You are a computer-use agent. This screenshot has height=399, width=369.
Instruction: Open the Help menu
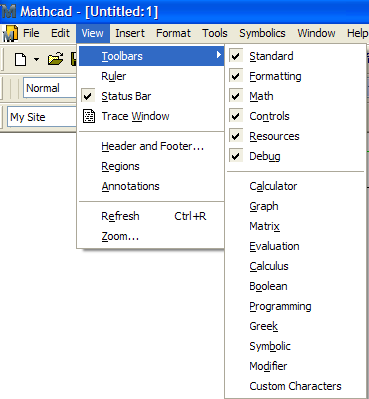click(357, 33)
